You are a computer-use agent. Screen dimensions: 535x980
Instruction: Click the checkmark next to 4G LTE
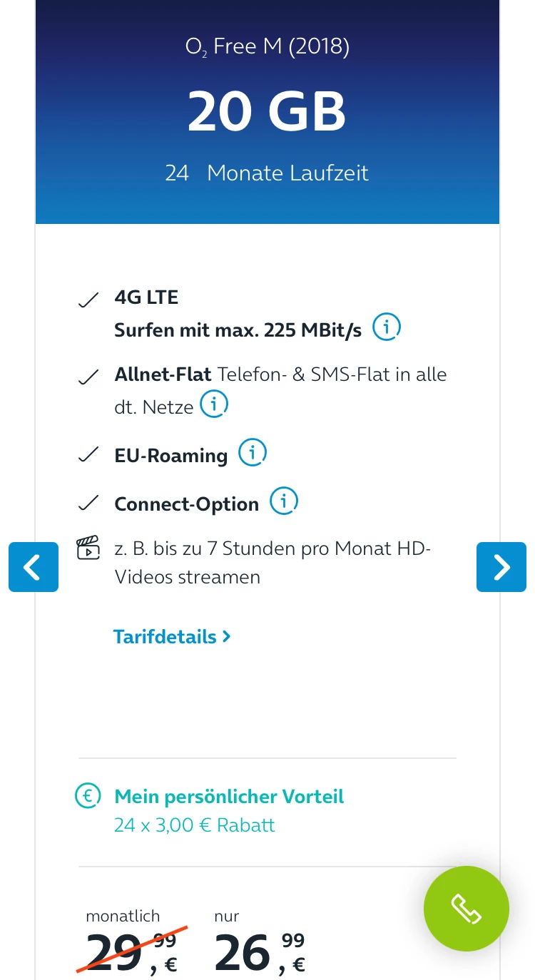click(88, 301)
